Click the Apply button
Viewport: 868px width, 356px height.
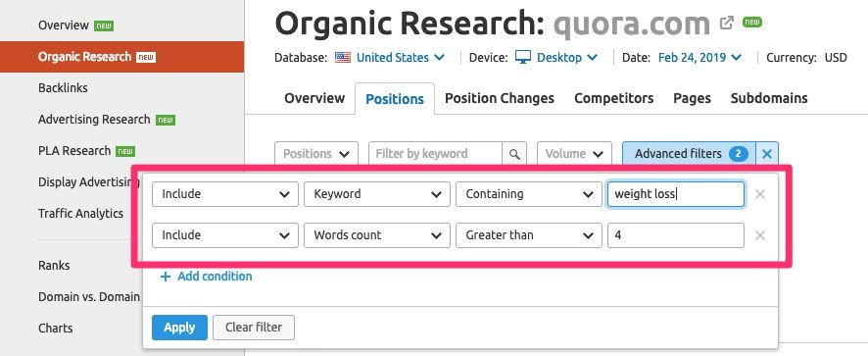click(x=179, y=328)
